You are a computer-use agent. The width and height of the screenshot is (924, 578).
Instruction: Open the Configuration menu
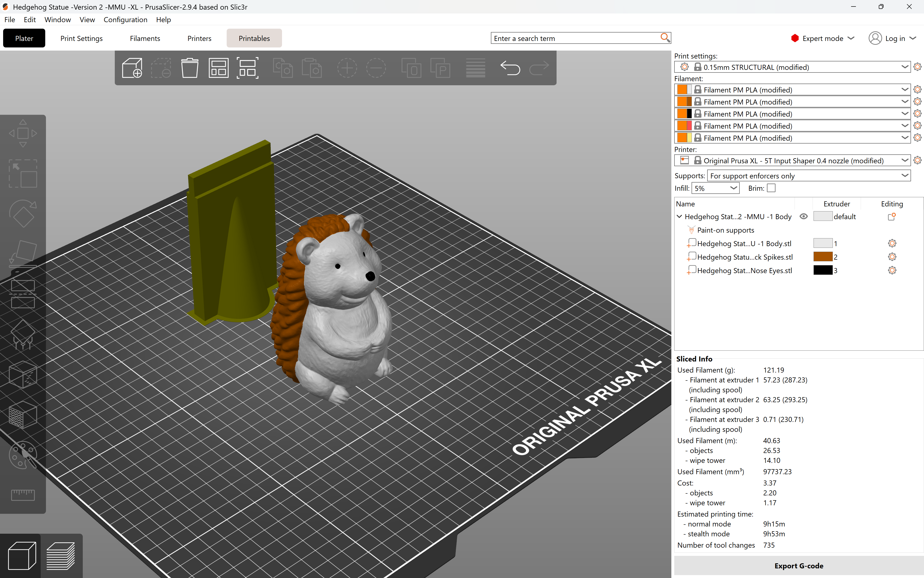[x=125, y=20]
